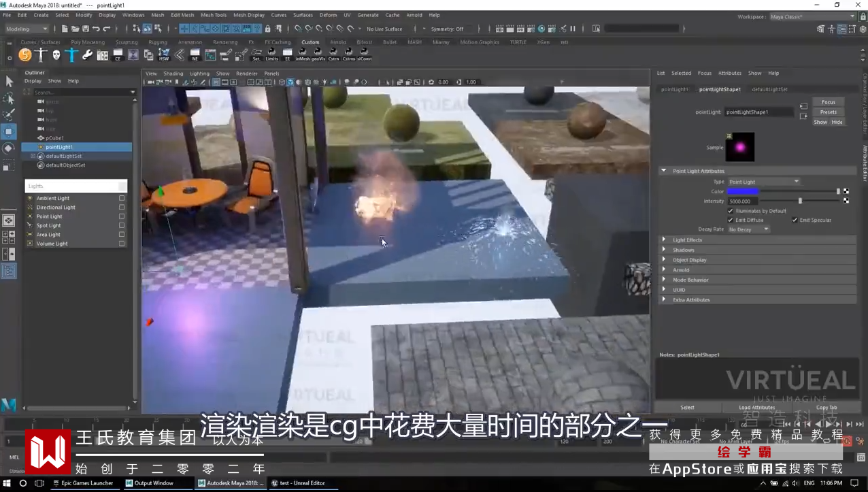This screenshot has width=868, height=492.
Task: Check the Point Light option box
Action: coord(122,216)
